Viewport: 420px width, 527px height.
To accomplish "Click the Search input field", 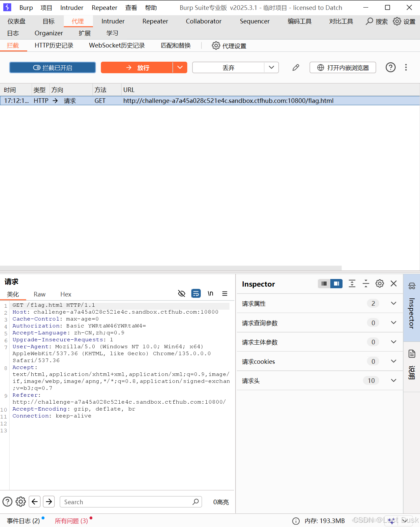I will [131, 502].
